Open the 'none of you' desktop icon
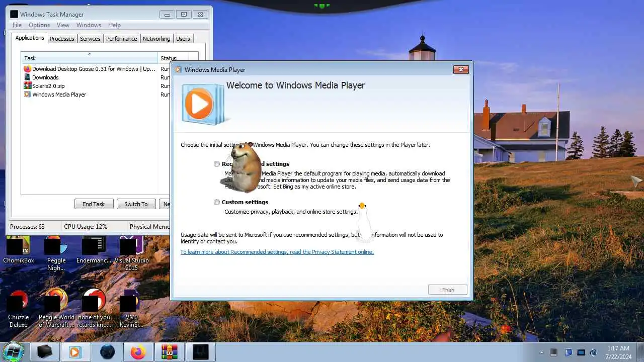Viewport: 644px width, 362px height. coord(94,309)
